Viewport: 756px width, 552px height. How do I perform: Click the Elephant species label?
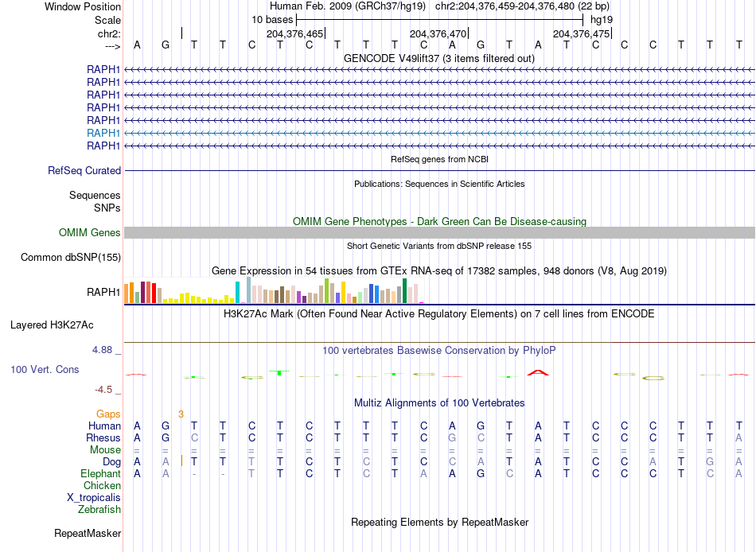coord(101,474)
